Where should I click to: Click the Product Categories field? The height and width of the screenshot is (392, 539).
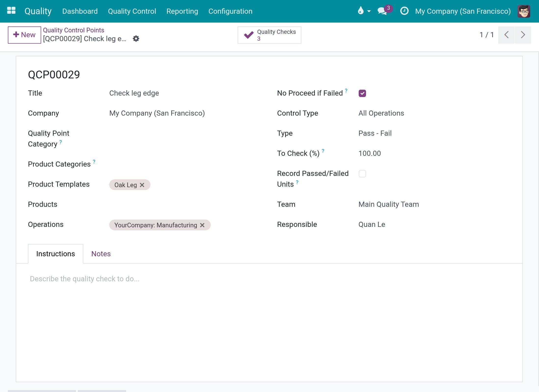[x=185, y=164]
